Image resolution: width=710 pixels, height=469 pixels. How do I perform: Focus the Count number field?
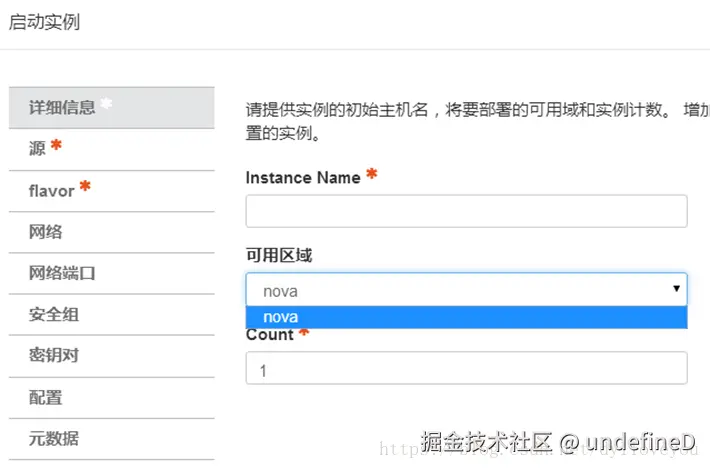click(x=466, y=369)
